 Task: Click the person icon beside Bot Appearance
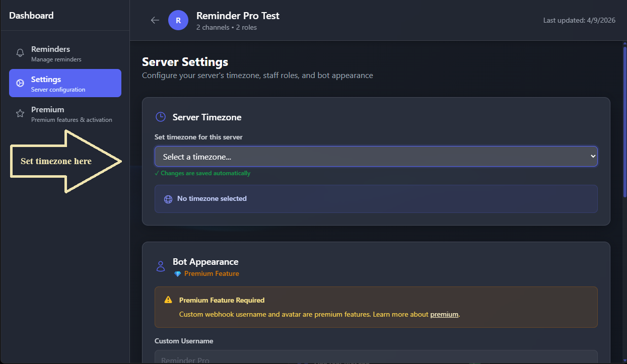[x=161, y=266]
